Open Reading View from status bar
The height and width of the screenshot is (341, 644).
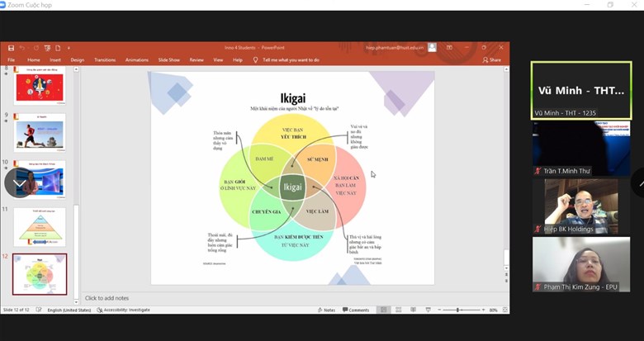tap(413, 310)
